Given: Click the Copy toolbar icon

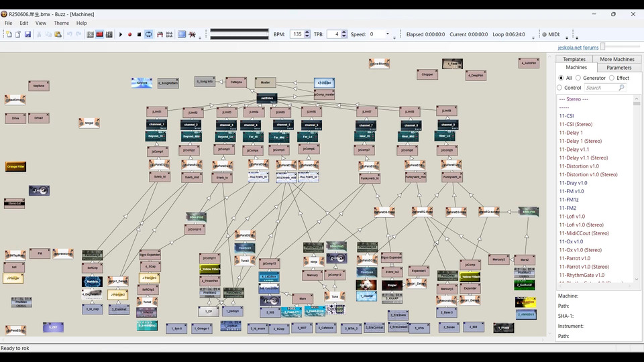Looking at the screenshot, I should tap(48, 34).
